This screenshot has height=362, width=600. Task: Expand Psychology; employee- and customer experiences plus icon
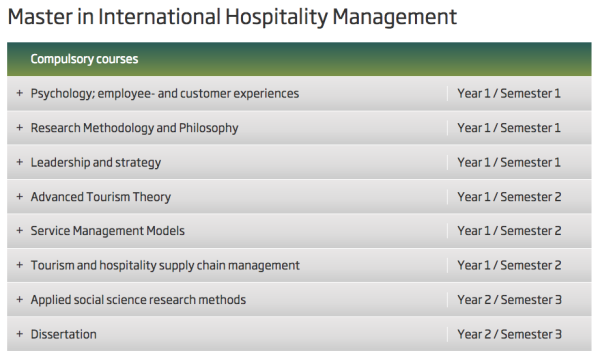click(x=20, y=93)
